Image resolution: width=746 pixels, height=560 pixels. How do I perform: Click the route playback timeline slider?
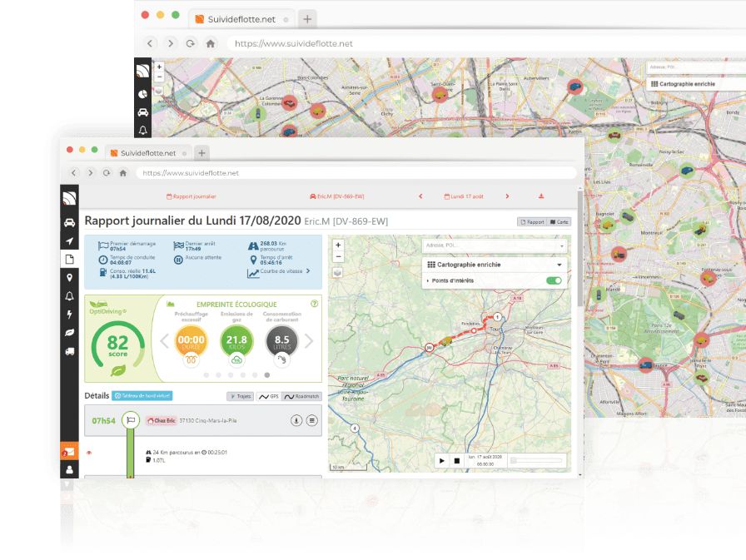pyautogui.click(x=537, y=460)
